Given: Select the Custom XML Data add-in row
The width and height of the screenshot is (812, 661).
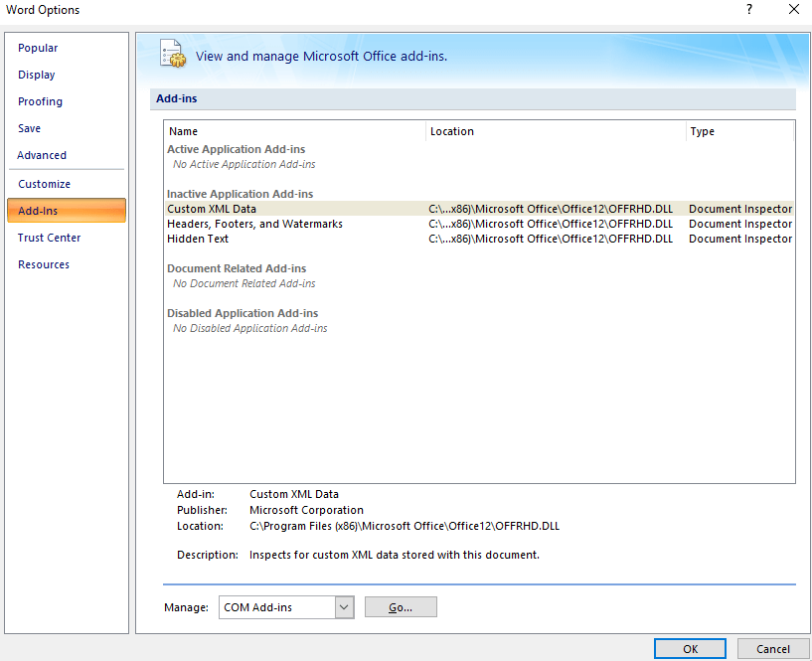Looking at the screenshot, I should [212, 209].
